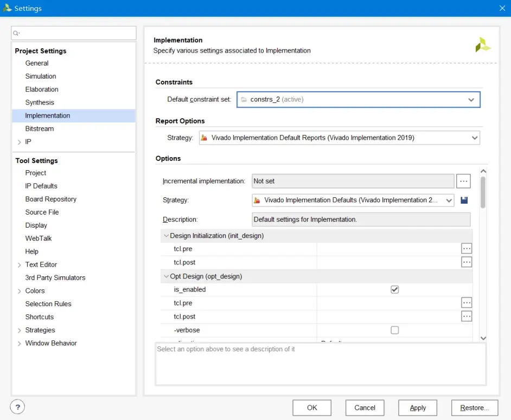Select Display tool settings

[x=36, y=225]
